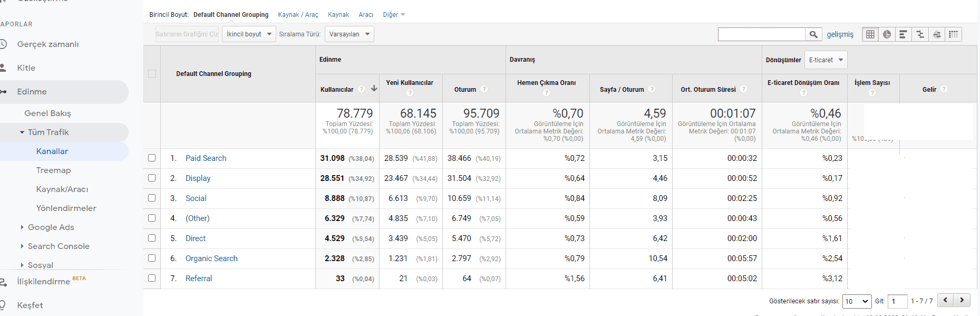This screenshot has width=980, height=316.
Task: Select the comparison view icon
Action: 920,34
